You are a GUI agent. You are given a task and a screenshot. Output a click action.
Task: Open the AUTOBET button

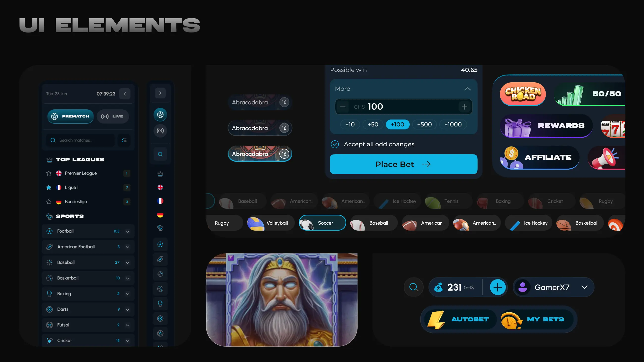tap(460, 319)
